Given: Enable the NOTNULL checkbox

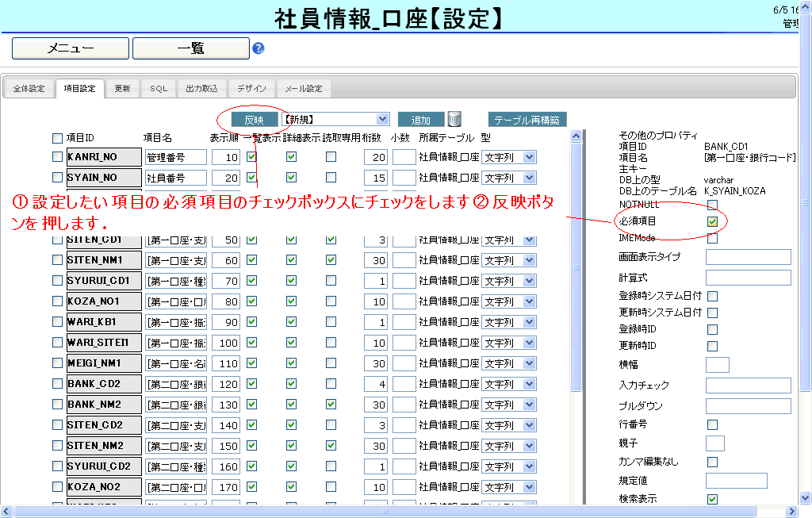Looking at the screenshot, I should 712,205.
